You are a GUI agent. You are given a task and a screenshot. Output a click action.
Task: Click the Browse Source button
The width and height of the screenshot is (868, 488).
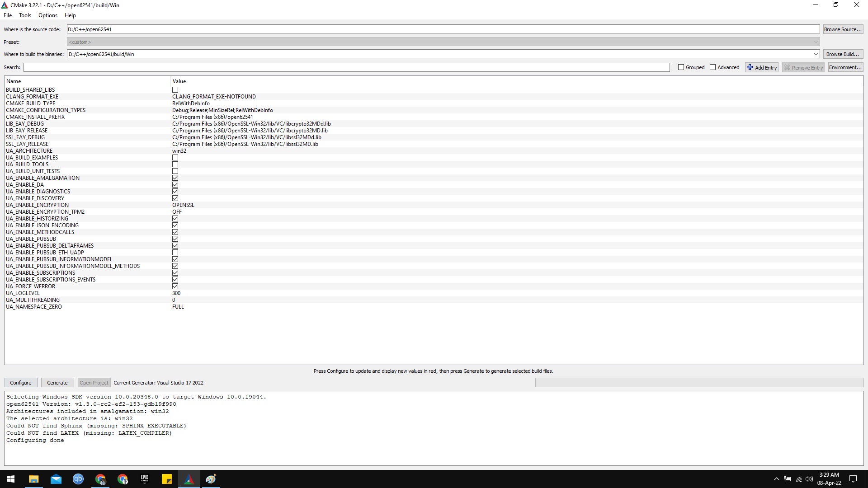pyautogui.click(x=843, y=29)
